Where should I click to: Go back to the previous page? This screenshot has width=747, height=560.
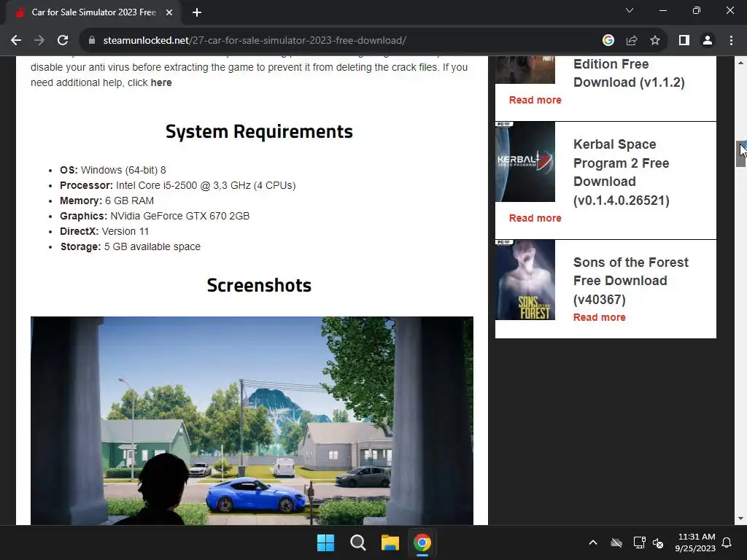pos(16,41)
